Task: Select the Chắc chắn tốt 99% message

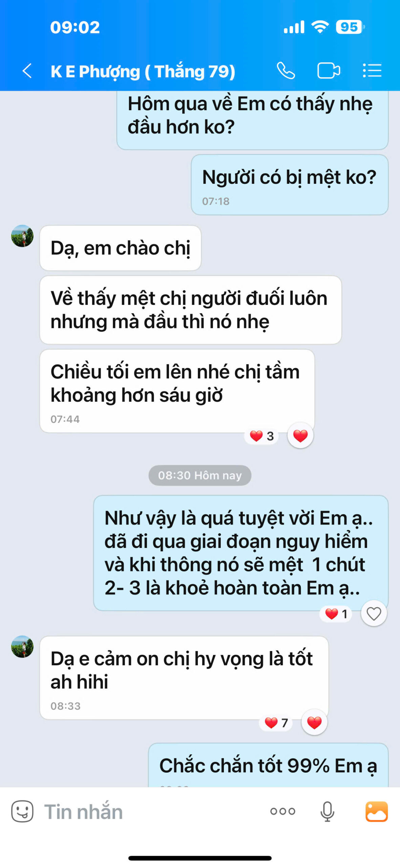Action: tap(268, 765)
